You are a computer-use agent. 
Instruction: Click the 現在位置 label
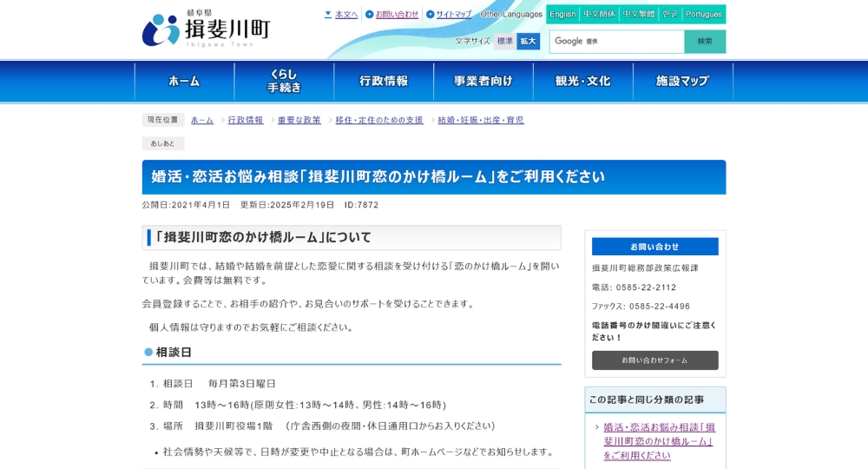tap(163, 120)
